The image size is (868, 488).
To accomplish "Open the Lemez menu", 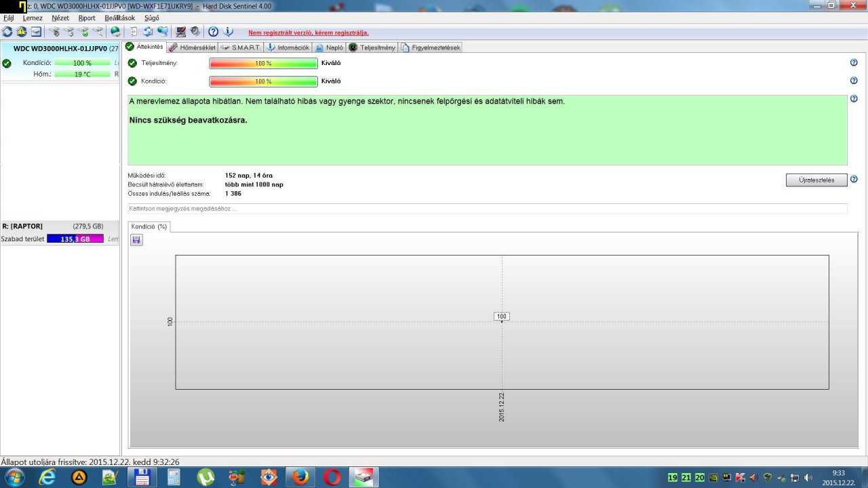I will 33,18.
